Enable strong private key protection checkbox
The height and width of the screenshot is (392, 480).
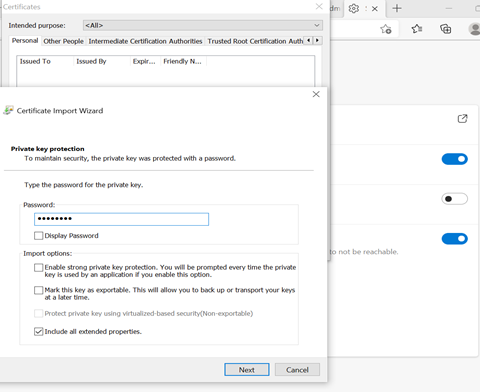[39, 267]
